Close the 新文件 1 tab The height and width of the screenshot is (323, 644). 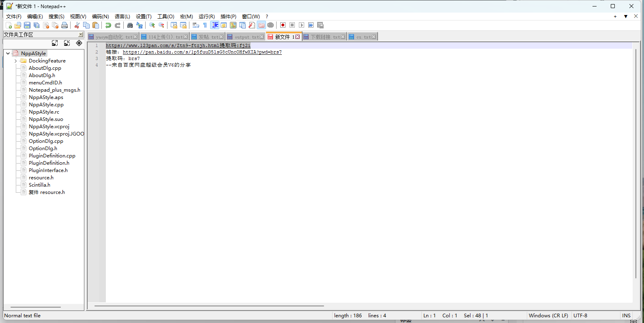point(297,37)
